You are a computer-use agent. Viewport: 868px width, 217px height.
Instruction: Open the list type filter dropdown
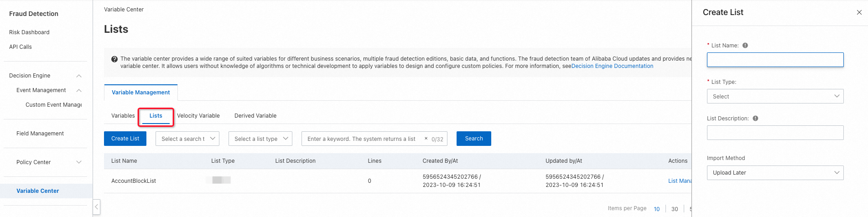pyautogui.click(x=260, y=139)
